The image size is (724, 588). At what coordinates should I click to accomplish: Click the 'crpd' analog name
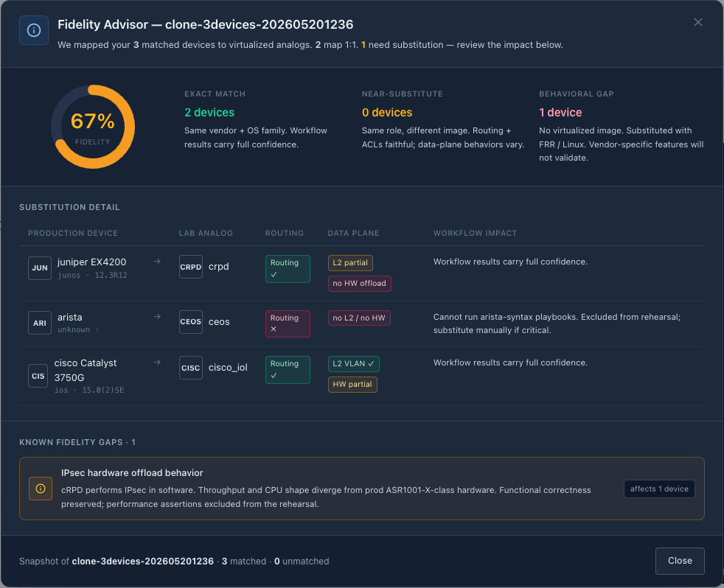[x=218, y=267]
